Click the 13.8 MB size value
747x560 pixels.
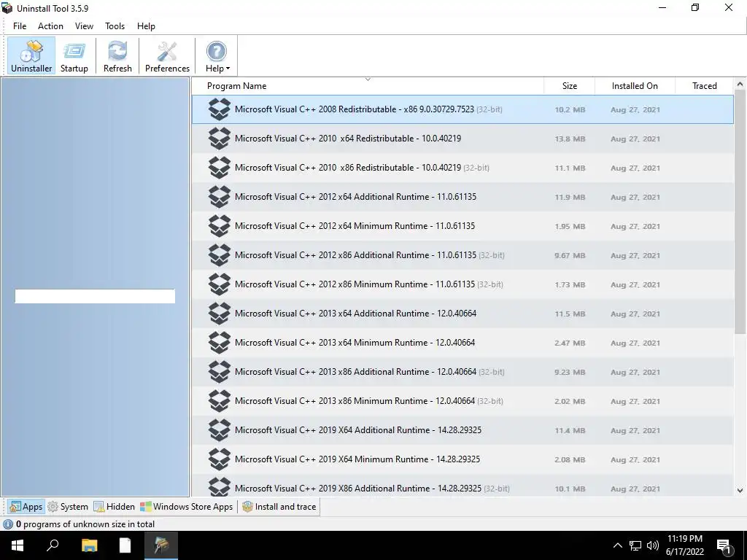[570, 139]
